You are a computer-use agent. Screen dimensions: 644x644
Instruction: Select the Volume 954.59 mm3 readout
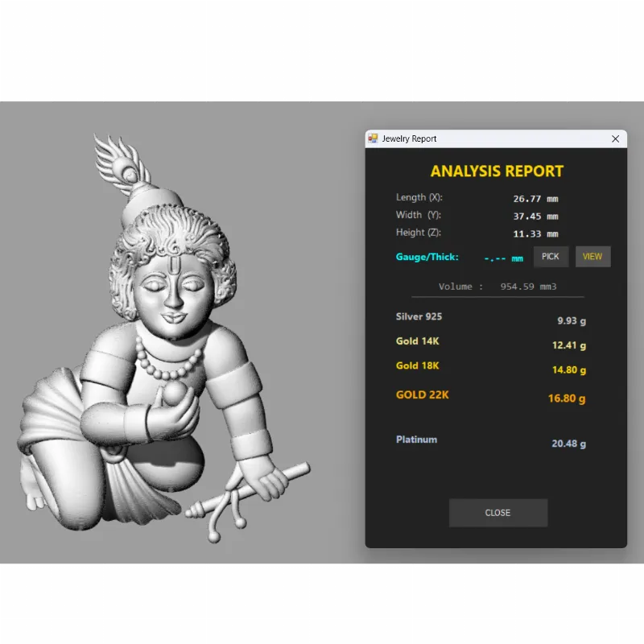pyautogui.click(x=497, y=287)
